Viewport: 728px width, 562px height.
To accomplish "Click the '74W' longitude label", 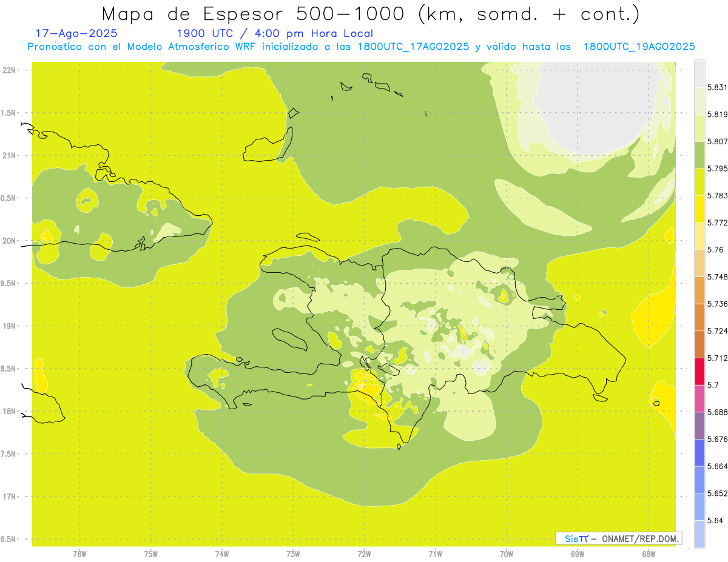I will tap(221, 554).
